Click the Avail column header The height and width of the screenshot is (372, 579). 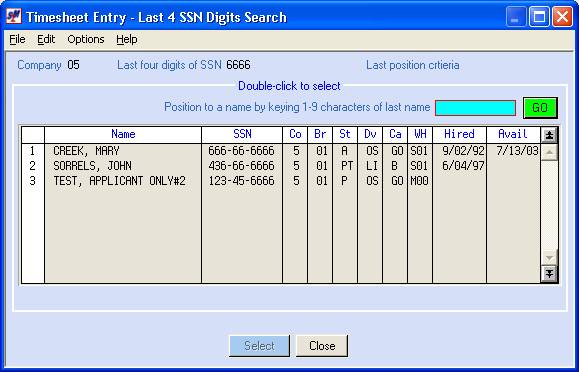coord(513,134)
